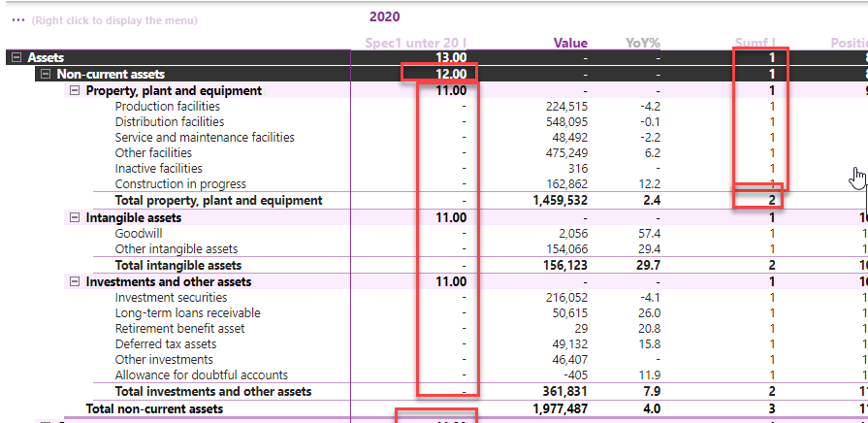This screenshot has width=868, height=423.
Task: Click the Value column header
Action: [570, 44]
